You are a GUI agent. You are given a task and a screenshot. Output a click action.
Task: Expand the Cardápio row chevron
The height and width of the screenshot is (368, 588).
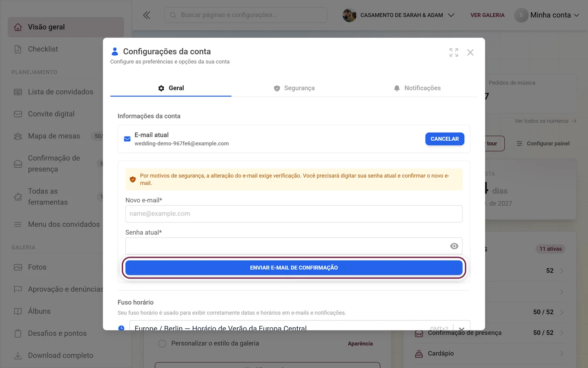(x=562, y=354)
